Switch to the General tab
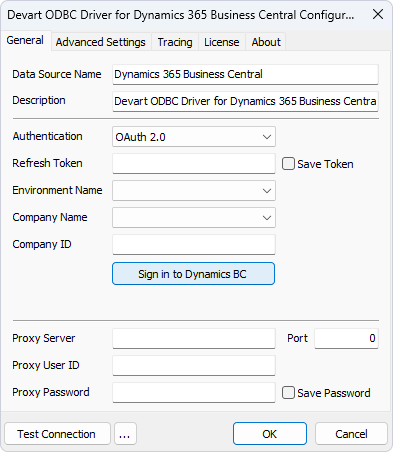 click(25, 41)
